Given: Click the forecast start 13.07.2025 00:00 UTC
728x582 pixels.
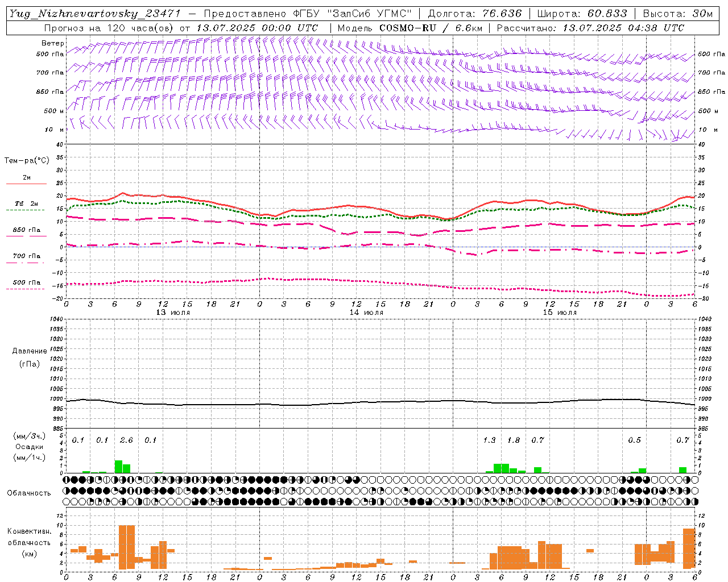Looking at the screenshot, I should pyautogui.click(x=257, y=28).
